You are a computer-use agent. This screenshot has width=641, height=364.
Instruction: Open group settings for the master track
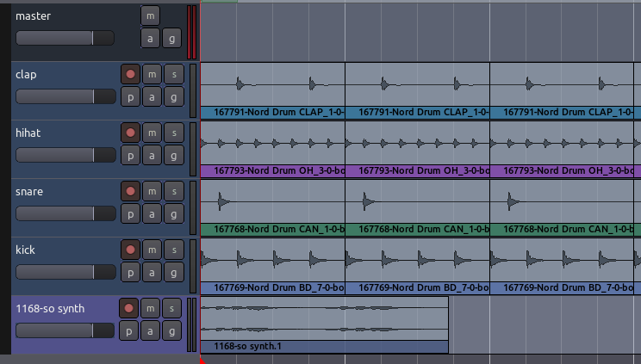[172, 39]
